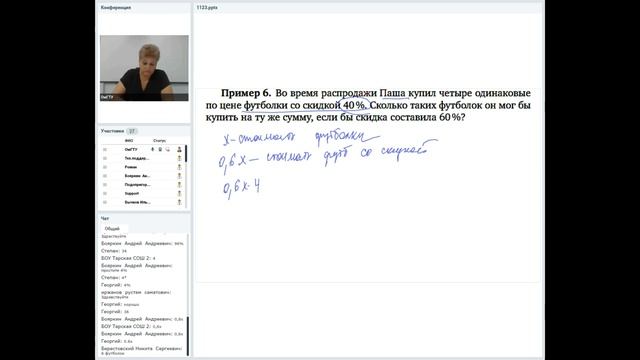Click the person status icon for Подопригор...

click(179, 184)
